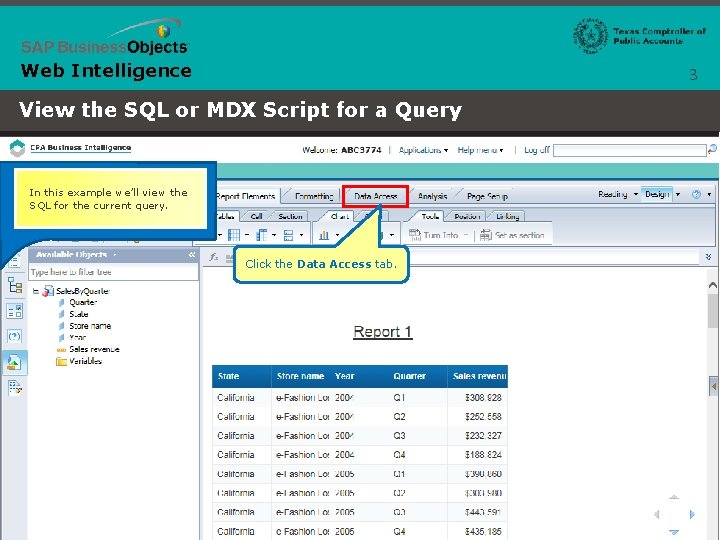Click the vertical scrollbar thumb
Image resolution: width=720 pixels, height=540 pixels.
point(713,310)
